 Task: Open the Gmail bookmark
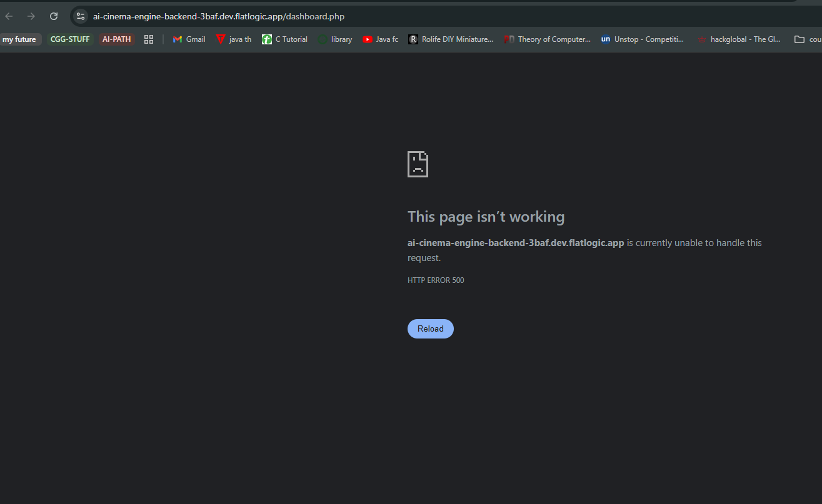pos(189,39)
